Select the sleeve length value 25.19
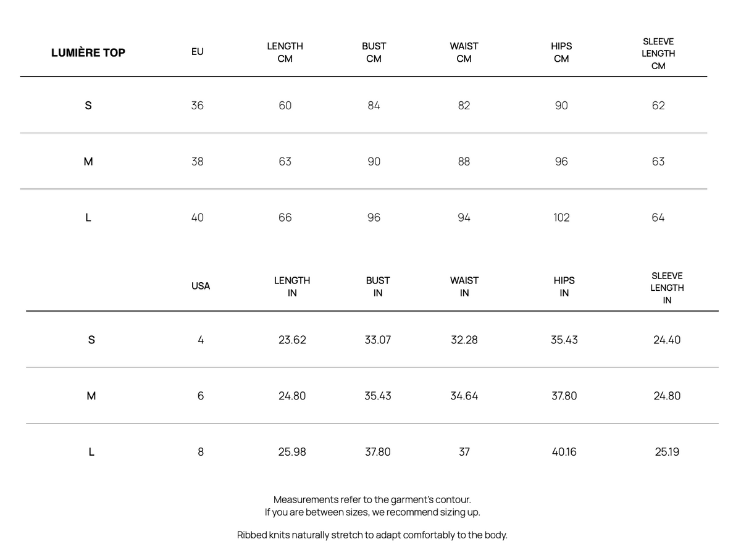The image size is (741, 560). 667,452
